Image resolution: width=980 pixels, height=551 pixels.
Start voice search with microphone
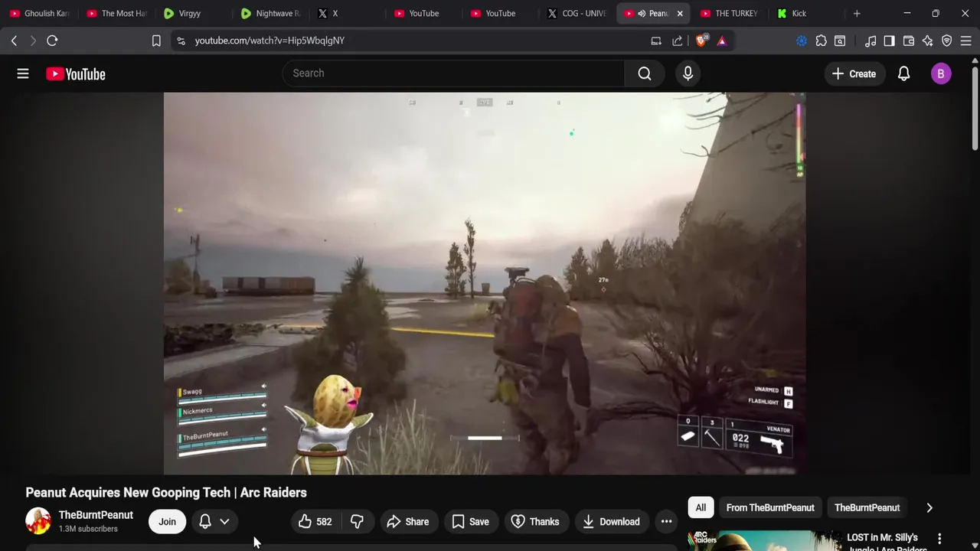pyautogui.click(x=688, y=73)
